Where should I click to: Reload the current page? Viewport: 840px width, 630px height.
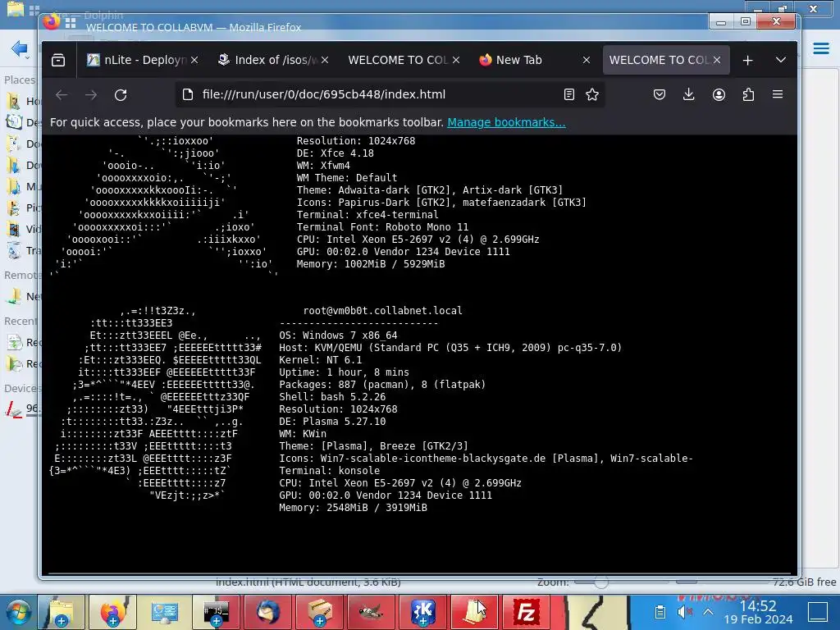[121, 95]
